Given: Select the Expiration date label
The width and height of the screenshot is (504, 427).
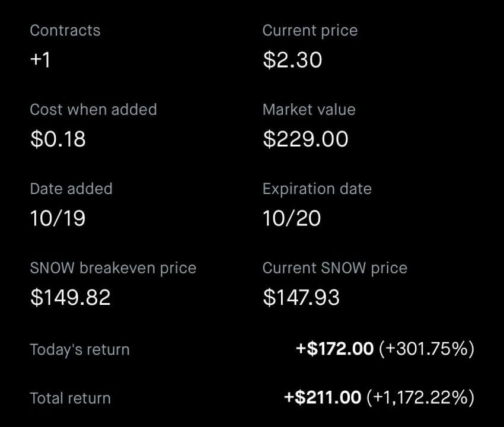Looking at the screenshot, I should pyautogui.click(x=317, y=189).
